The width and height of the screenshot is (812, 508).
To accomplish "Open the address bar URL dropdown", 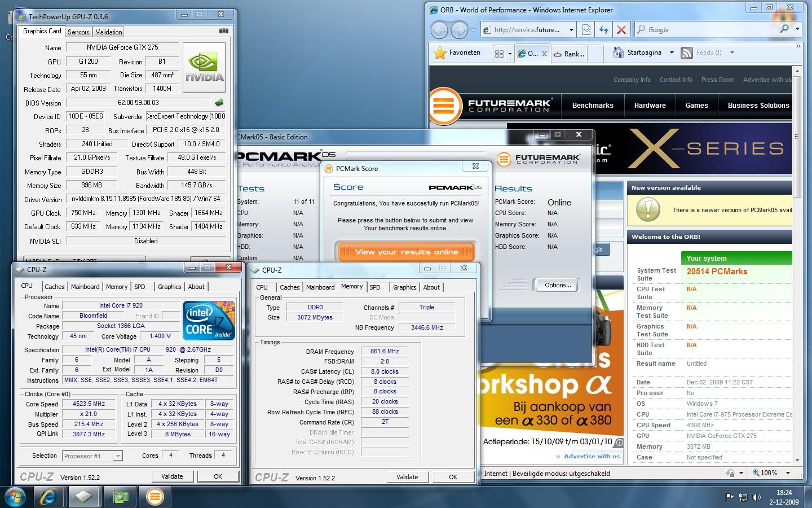I will (x=571, y=30).
